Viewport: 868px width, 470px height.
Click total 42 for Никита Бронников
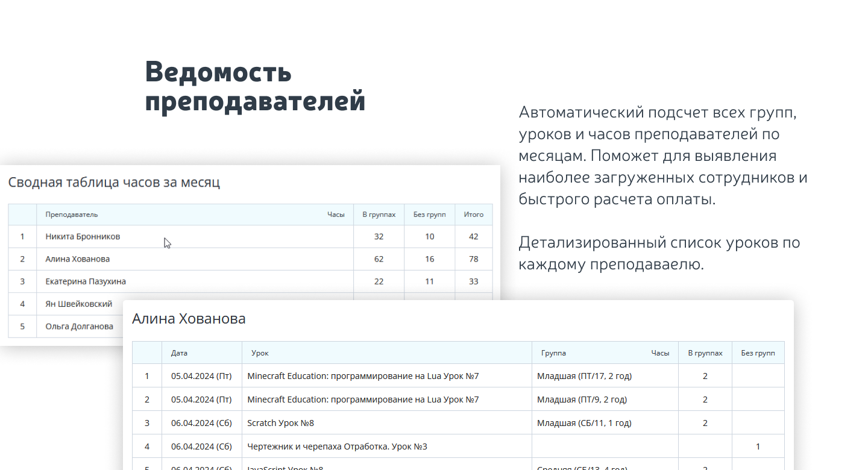pos(474,237)
